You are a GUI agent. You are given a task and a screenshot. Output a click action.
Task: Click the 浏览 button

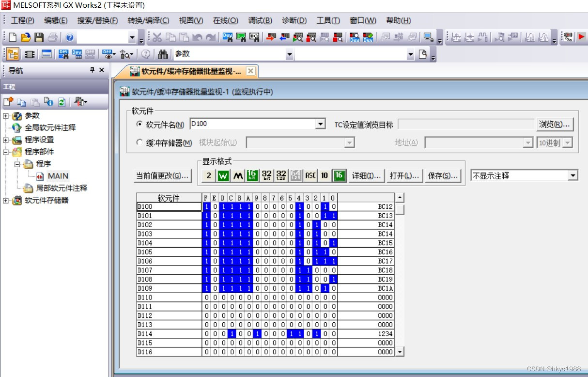(555, 125)
